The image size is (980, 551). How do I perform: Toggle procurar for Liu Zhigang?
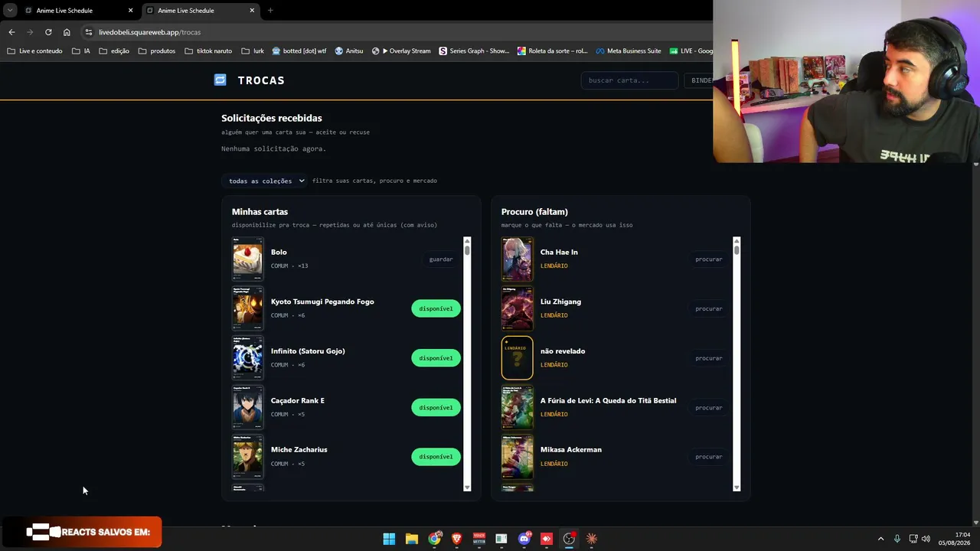pyautogui.click(x=708, y=308)
